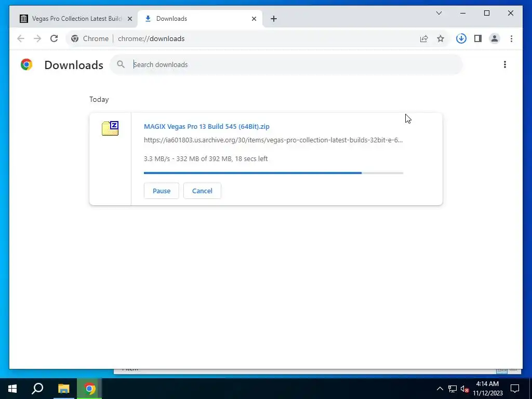Toggle the side panel icon
The width and height of the screenshot is (532, 399).
pos(478,38)
